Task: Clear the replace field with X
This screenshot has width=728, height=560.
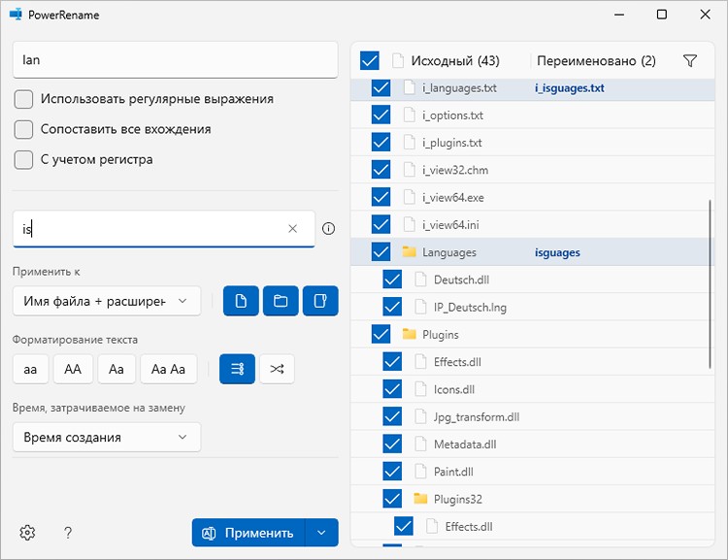Action: tap(292, 228)
